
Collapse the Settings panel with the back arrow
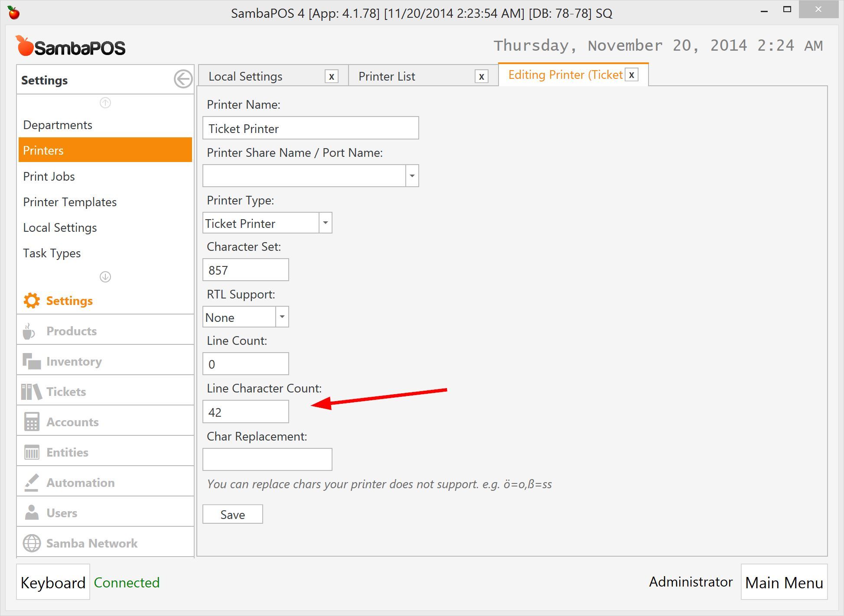point(183,79)
